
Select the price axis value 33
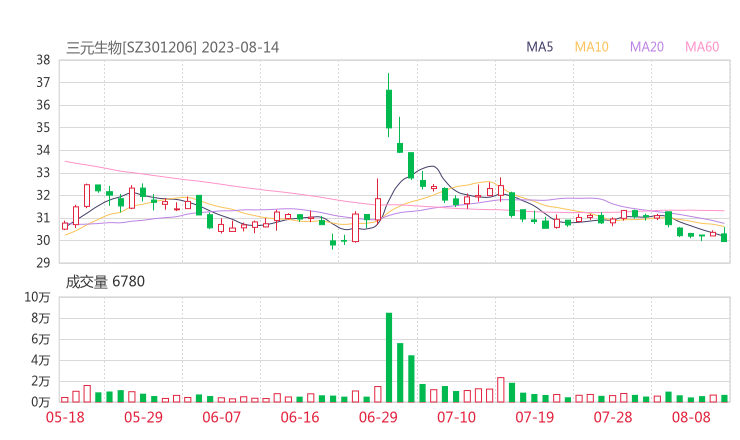[43, 173]
